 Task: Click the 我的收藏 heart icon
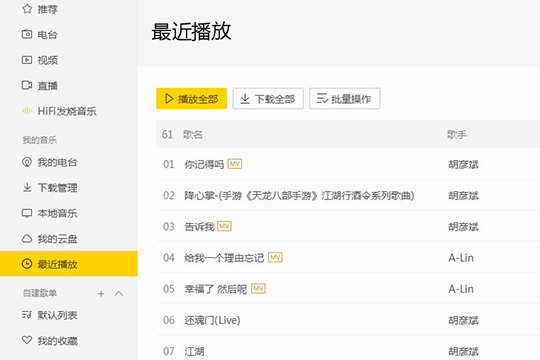27,340
